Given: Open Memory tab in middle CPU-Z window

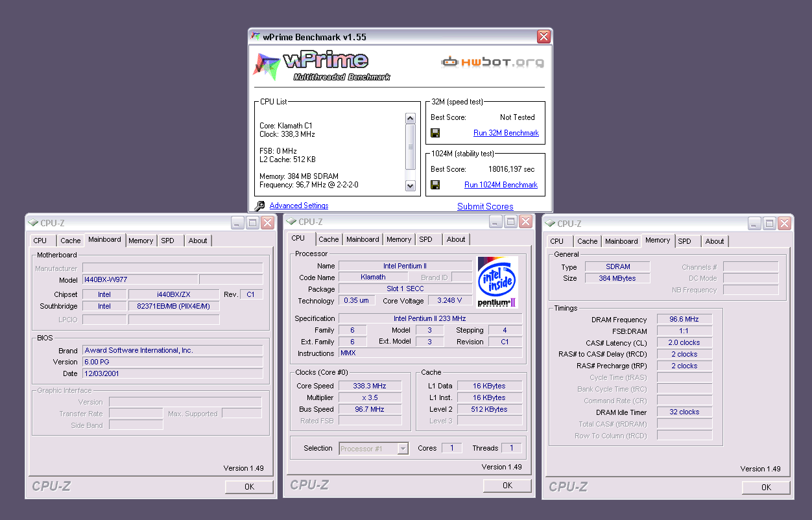Looking at the screenshot, I should (x=399, y=239).
